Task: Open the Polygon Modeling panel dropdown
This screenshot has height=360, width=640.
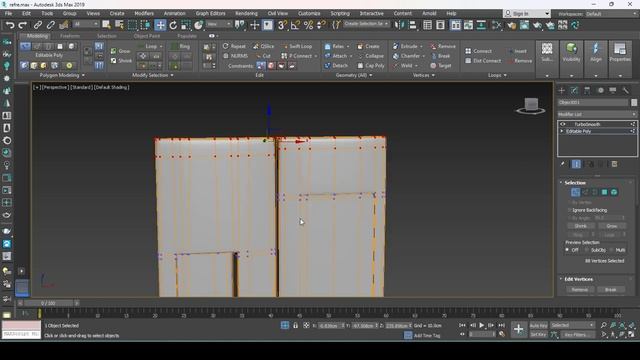Action: (62, 76)
